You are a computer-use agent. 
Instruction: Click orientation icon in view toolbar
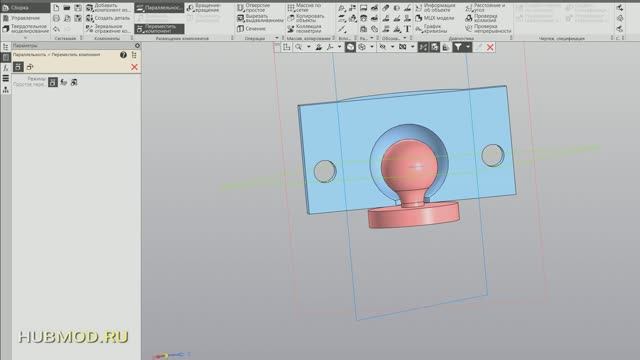[x=330, y=47]
